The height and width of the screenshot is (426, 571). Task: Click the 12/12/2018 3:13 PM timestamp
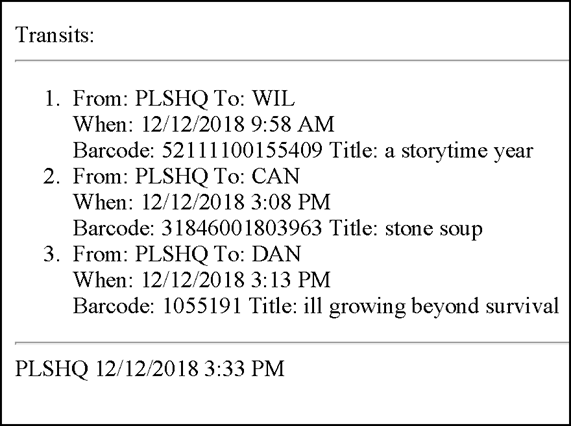click(x=236, y=280)
